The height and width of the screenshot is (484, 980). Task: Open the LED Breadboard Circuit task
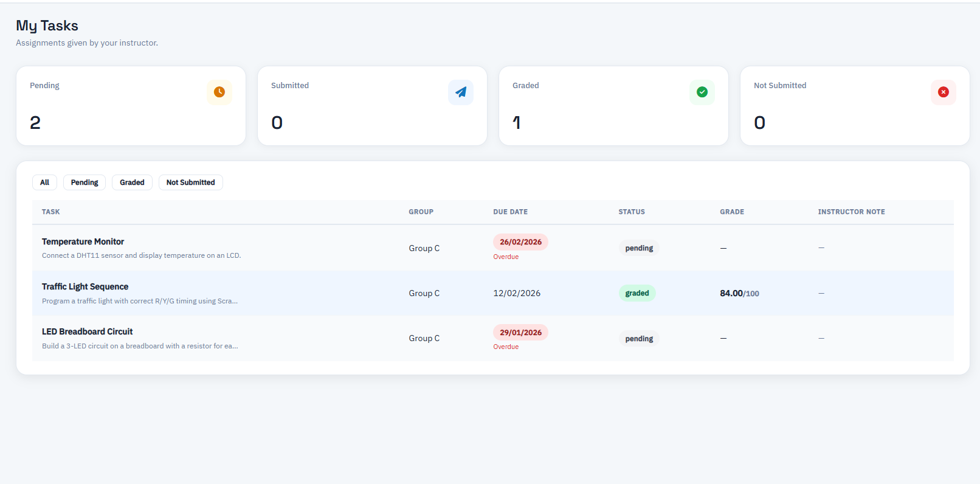tap(87, 331)
